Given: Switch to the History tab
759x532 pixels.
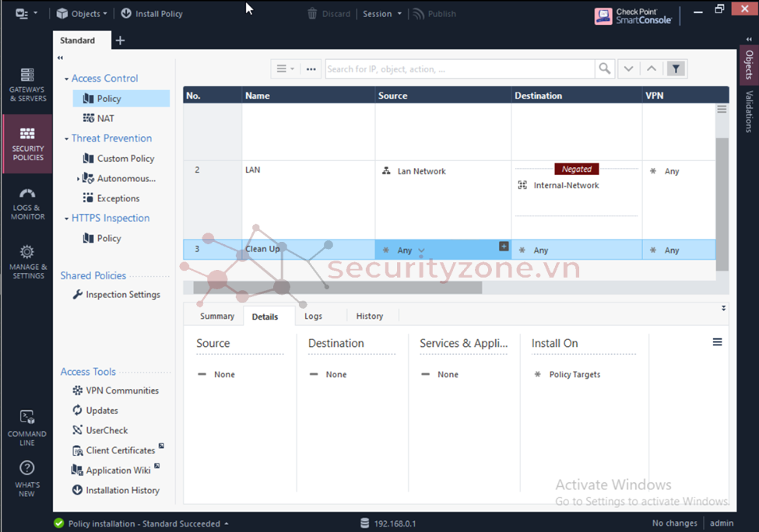Looking at the screenshot, I should click(x=370, y=316).
